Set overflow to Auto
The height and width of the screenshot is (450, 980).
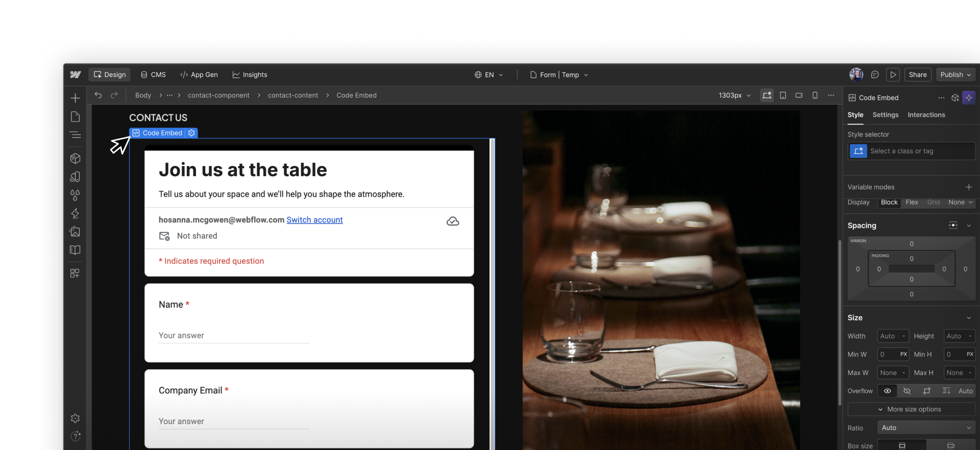965,391
